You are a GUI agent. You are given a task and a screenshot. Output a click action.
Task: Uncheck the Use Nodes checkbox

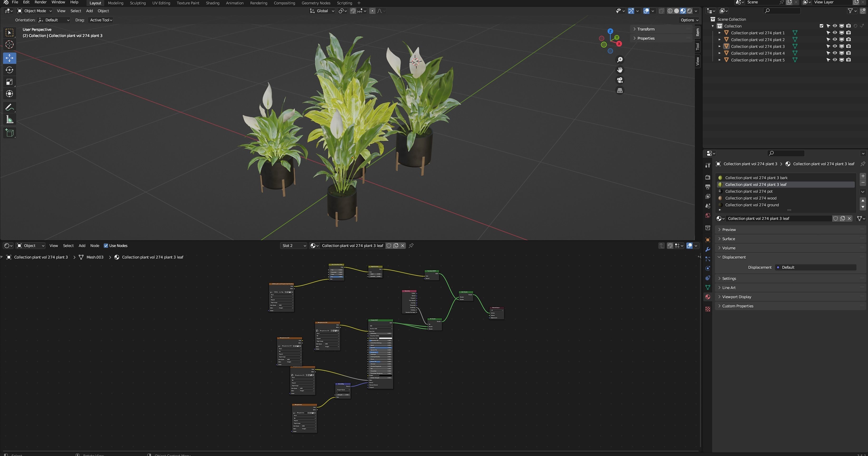click(106, 246)
